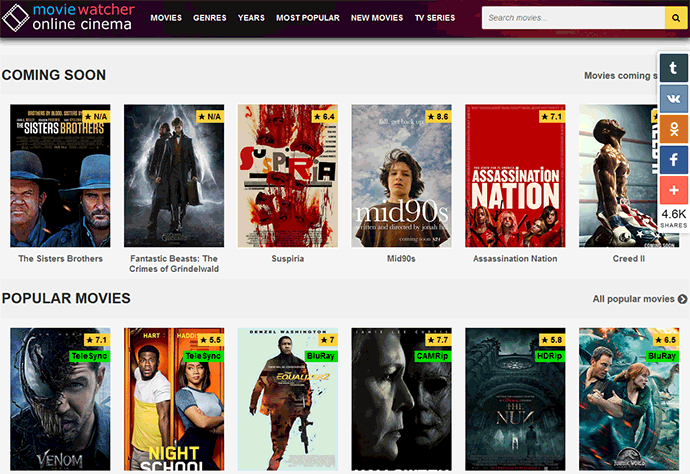This screenshot has height=474, width=690.
Task: Click the All popular movies arrow icon
Action: [683, 299]
